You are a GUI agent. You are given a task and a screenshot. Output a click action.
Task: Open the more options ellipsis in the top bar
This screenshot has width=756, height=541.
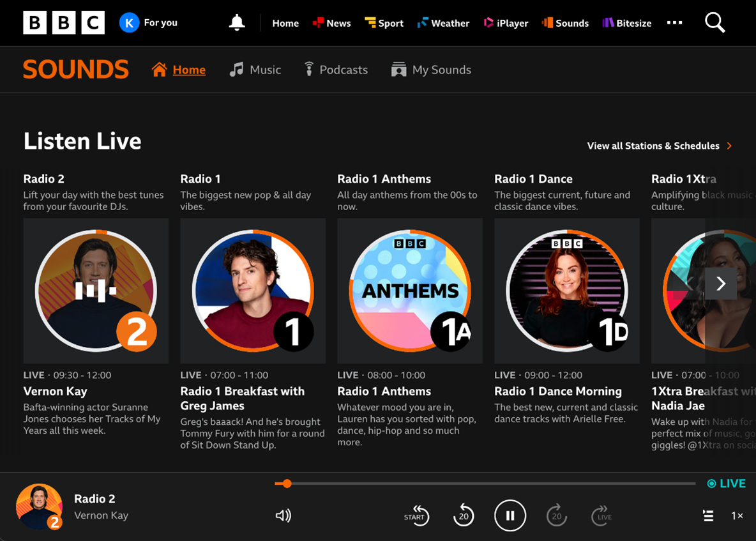(x=674, y=22)
